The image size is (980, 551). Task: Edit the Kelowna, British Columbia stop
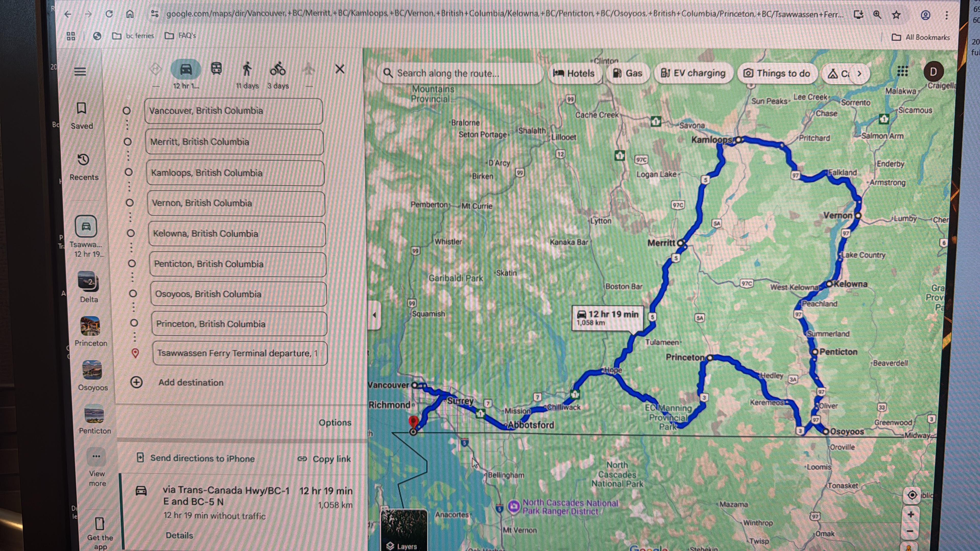(237, 234)
